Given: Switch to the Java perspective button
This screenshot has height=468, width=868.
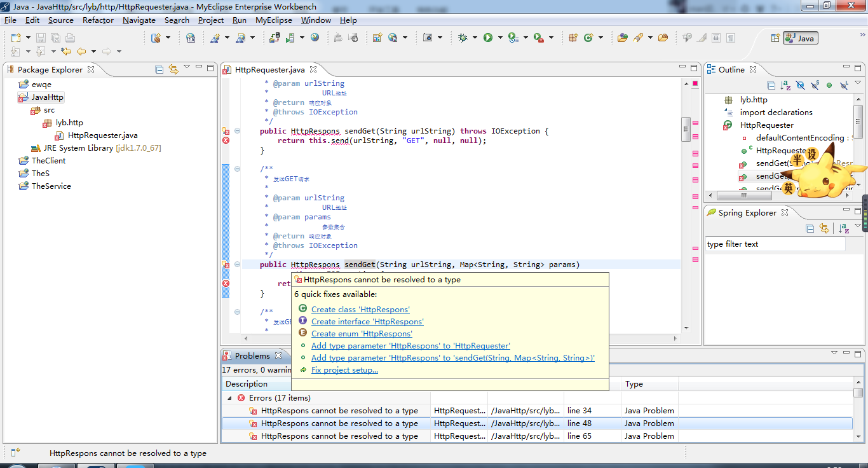Looking at the screenshot, I should click(800, 38).
